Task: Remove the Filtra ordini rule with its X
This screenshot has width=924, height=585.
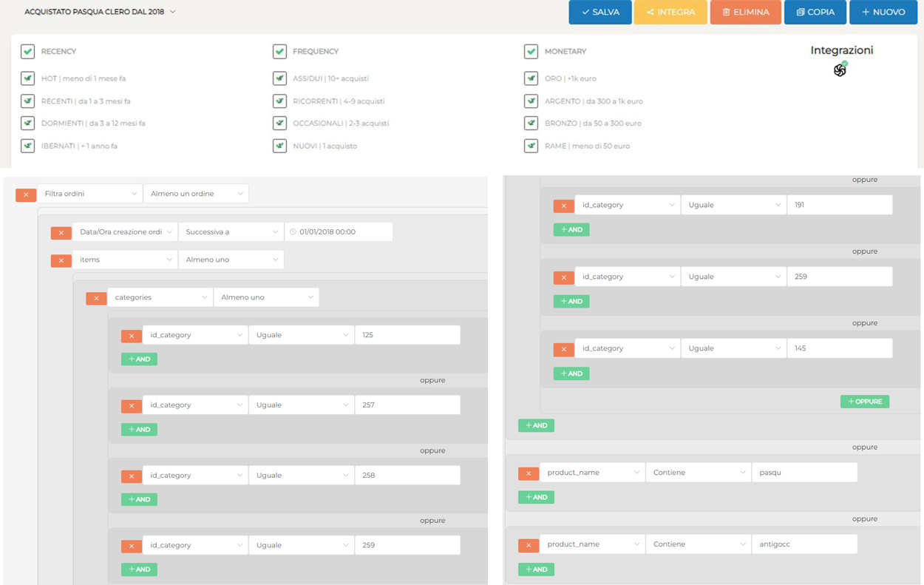Action: point(26,195)
